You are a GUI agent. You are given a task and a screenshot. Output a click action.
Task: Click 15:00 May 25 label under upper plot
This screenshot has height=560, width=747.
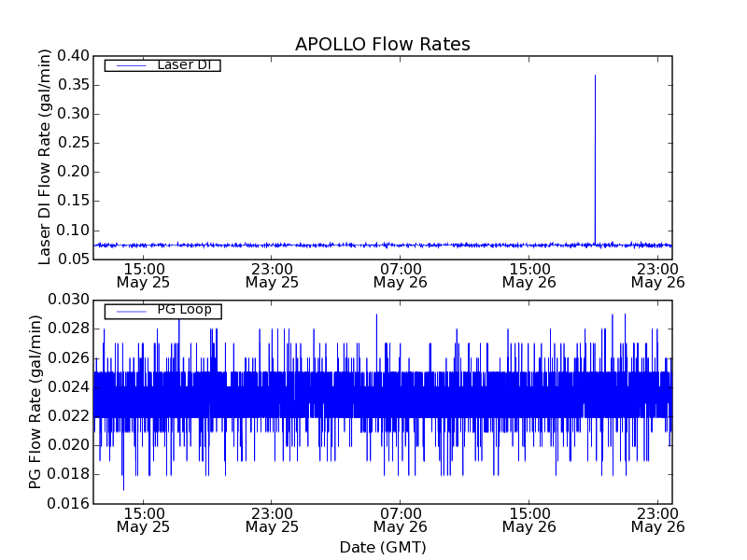[x=143, y=274]
